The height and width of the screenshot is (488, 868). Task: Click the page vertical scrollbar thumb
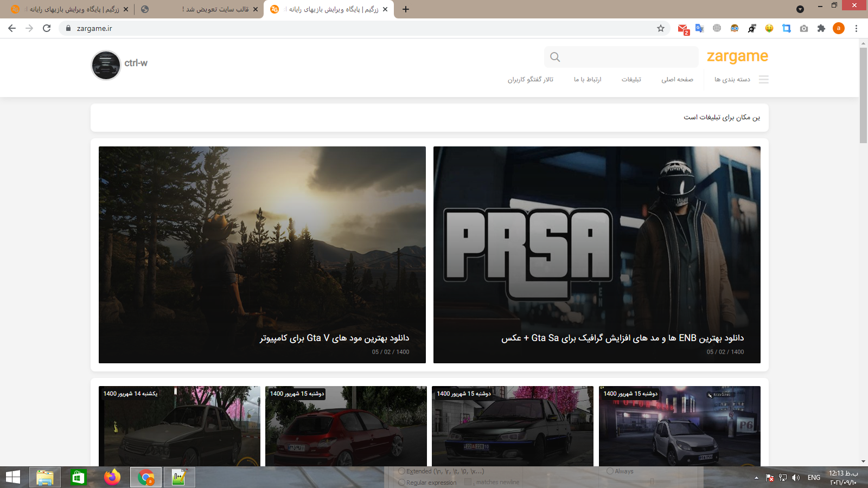click(x=863, y=95)
